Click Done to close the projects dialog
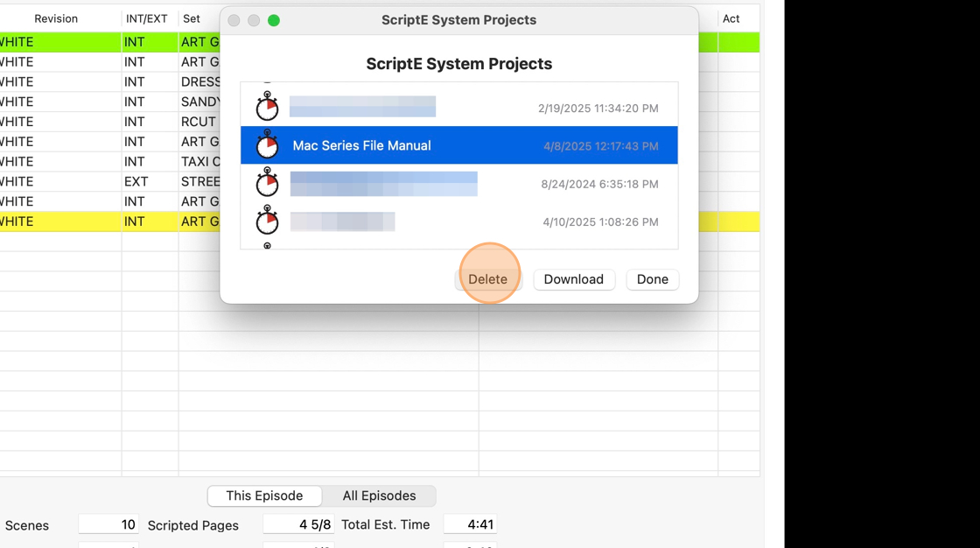The width and height of the screenshot is (980, 548). click(653, 279)
